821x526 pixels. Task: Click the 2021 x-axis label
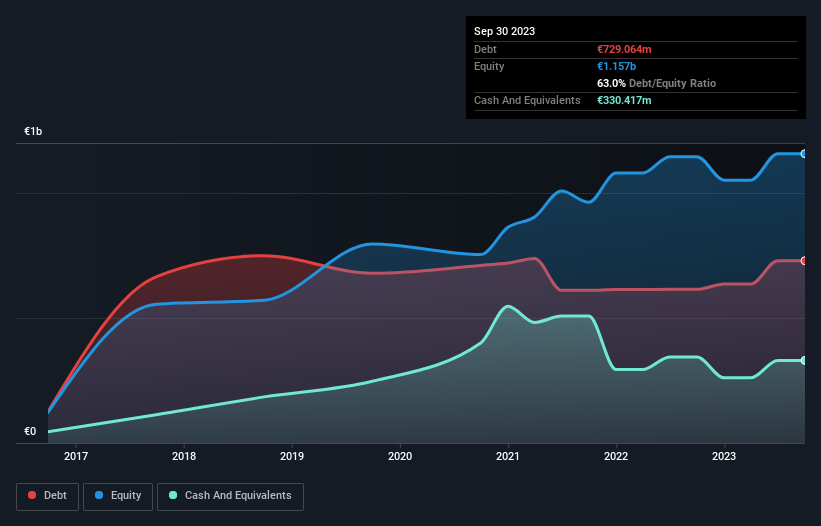point(508,456)
